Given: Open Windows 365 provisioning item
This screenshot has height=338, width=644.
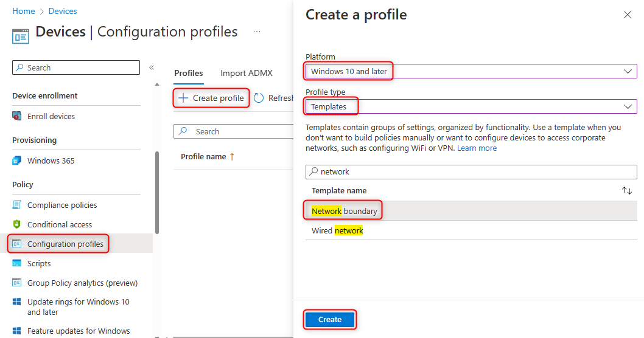Looking at the screenshot, I should 51,161.
